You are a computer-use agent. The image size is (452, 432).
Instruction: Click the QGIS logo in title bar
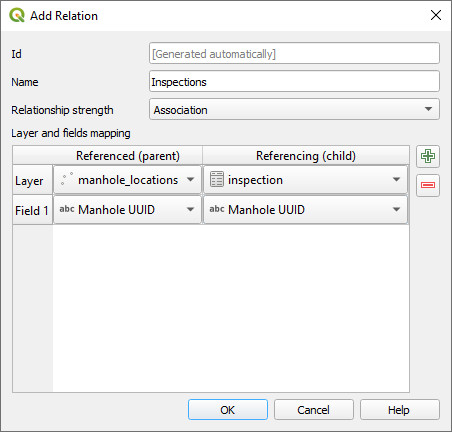click(x=17, y=15)
